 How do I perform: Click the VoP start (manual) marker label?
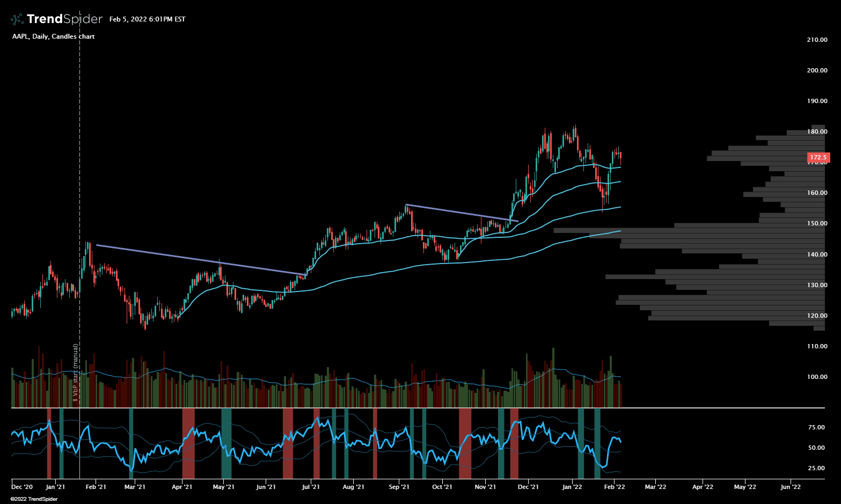(x=76, y=372)
